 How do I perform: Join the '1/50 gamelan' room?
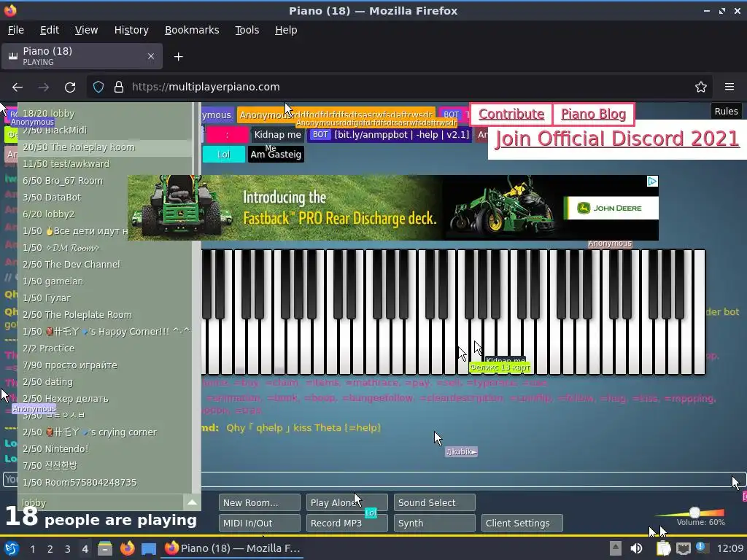coord(105,281)
